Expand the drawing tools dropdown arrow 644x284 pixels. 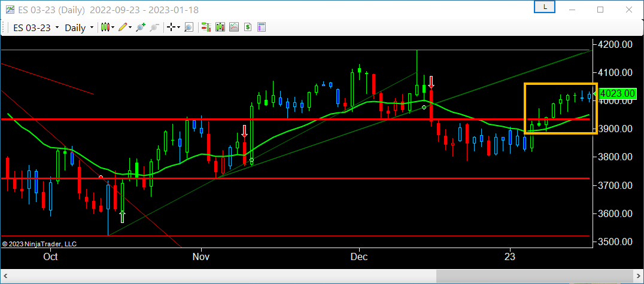[x=130, y=28]
